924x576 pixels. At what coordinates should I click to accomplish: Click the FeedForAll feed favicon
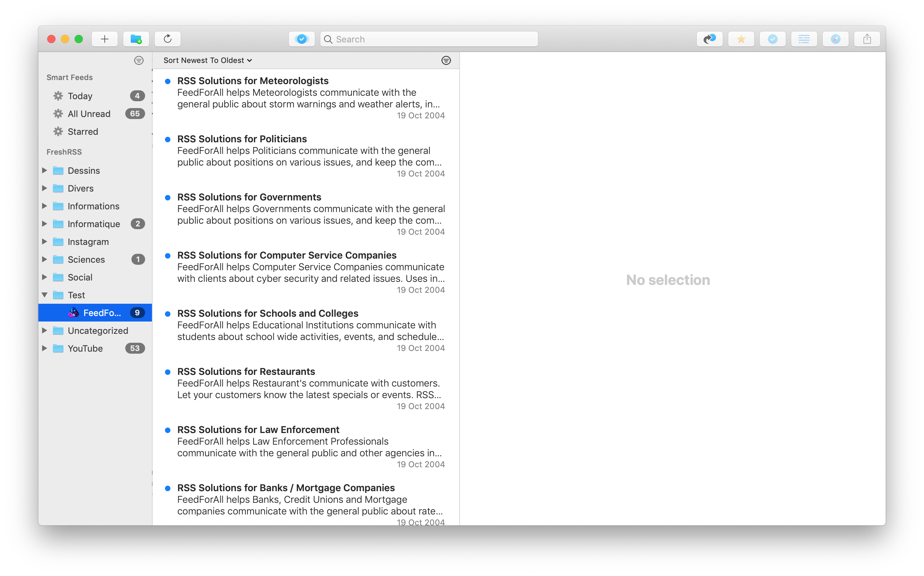[x=74, y=312]
